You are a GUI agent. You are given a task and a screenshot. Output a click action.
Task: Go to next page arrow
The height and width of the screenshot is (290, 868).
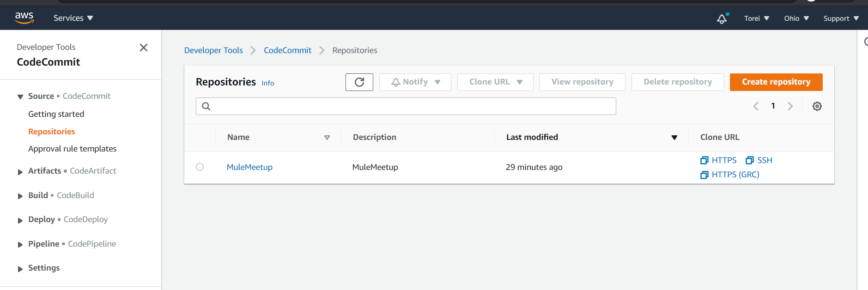click(x=790, y=106)
